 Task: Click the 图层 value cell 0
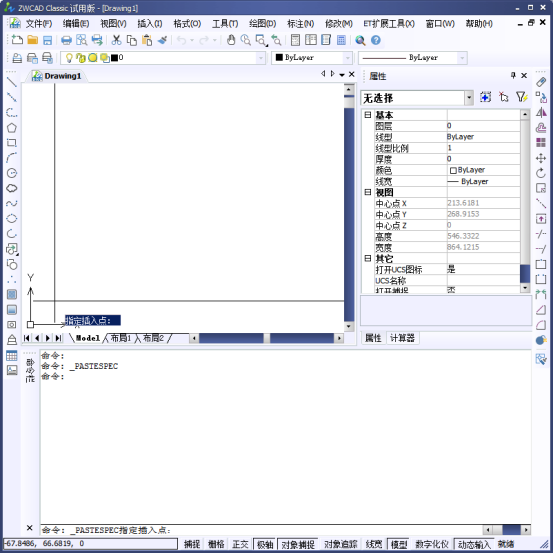(x=483, y=126)
